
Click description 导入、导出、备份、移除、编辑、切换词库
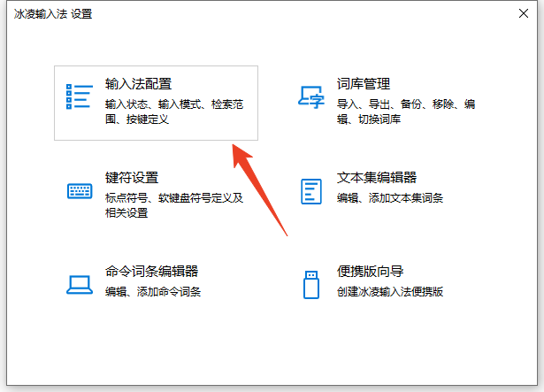point(406,111)
